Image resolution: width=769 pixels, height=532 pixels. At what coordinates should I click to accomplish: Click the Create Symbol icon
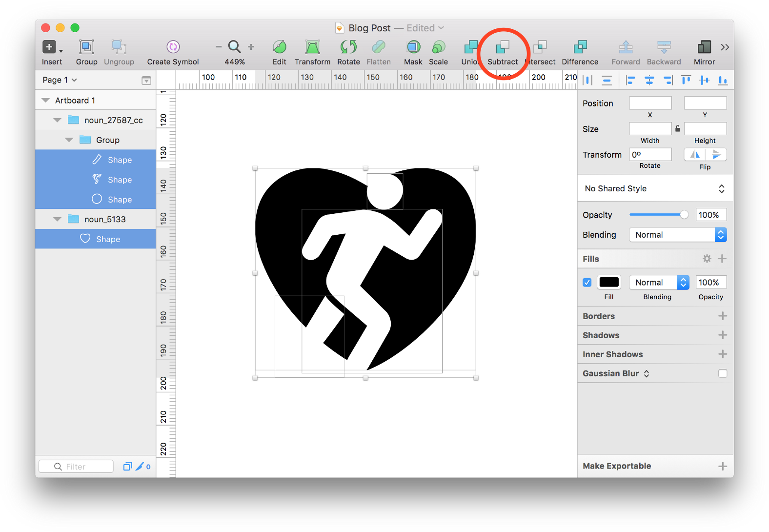click(x=173, y=47)
